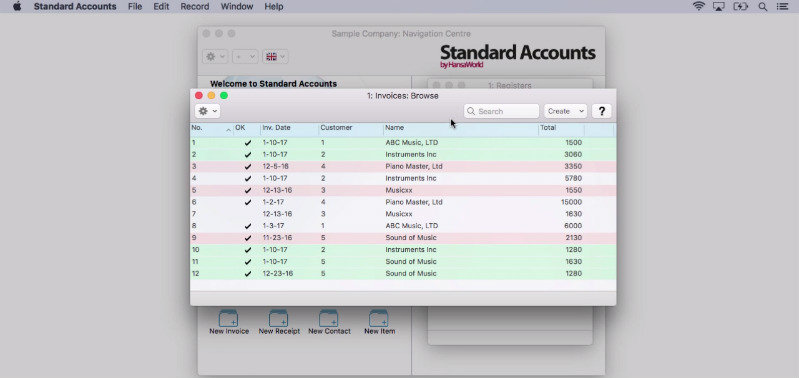Click the date 1-2-17 cell

(273, 202)
